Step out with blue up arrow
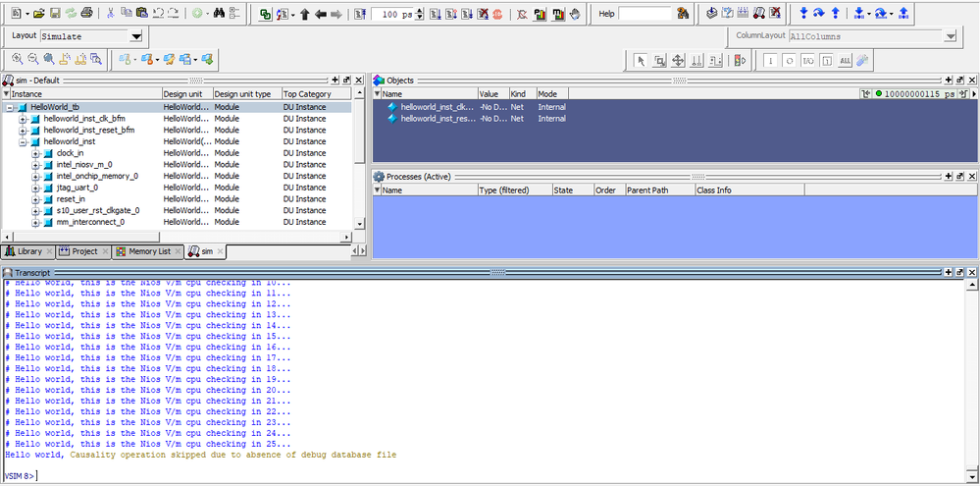Image resolution: width=980 pixels, height=486 pixels. 835,13
